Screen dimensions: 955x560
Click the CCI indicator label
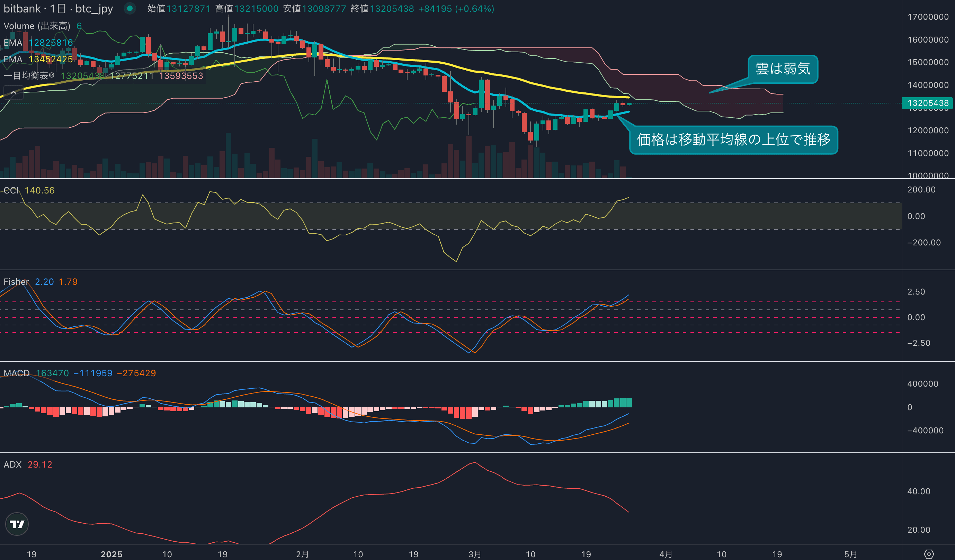click(11, 191)
